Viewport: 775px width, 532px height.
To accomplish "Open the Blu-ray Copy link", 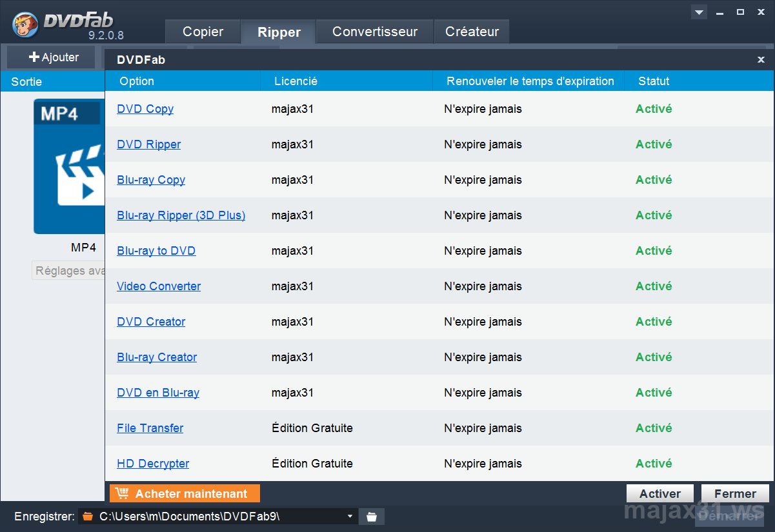I will point(151,180).
